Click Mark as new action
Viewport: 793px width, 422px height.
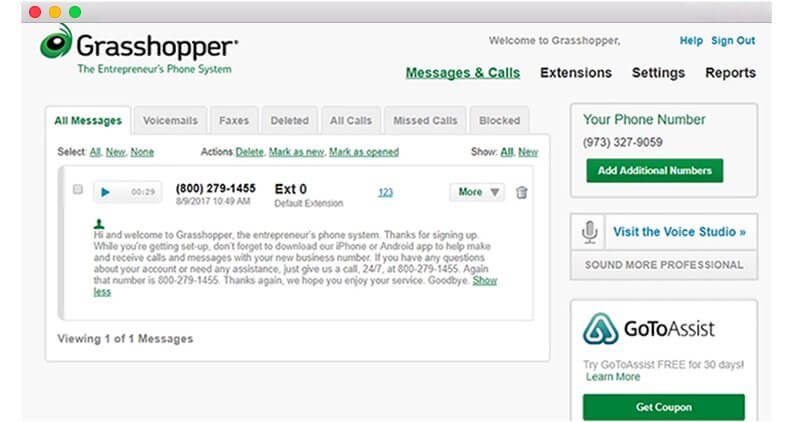(x=296, y=152)
